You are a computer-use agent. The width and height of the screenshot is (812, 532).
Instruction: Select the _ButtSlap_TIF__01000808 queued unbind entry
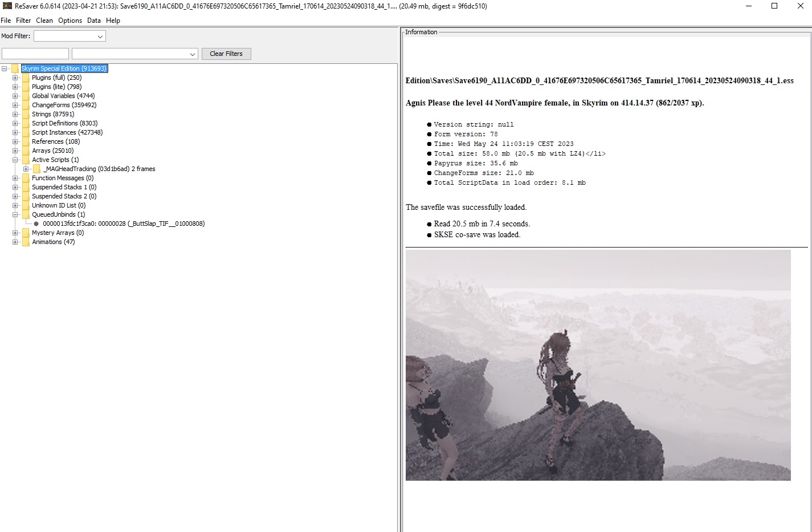(124, 224)
